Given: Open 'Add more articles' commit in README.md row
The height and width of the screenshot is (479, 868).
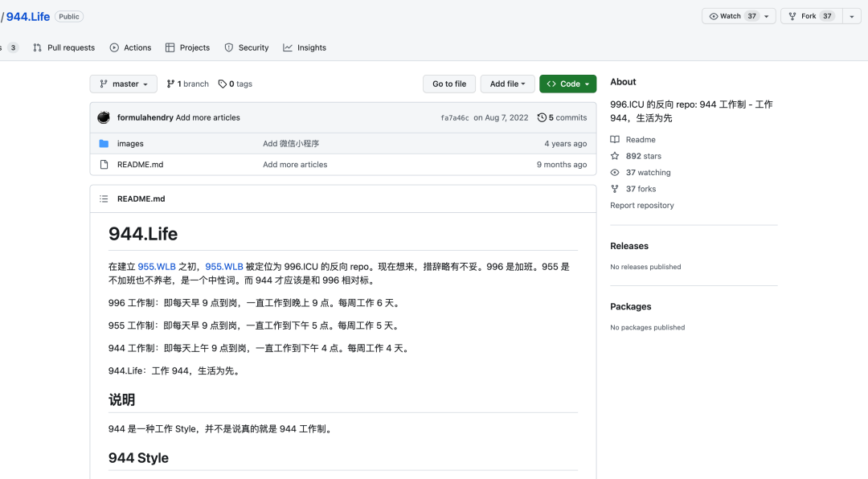Looking at the screenshot, I should tap(295, 165).
